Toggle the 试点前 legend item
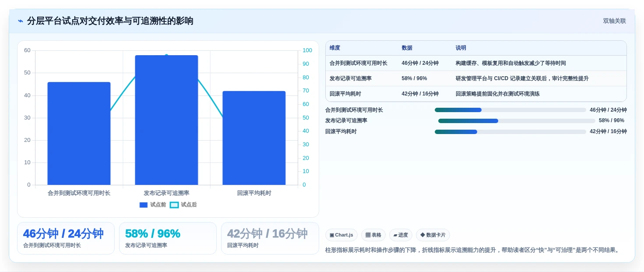Viewport: 644px width, 272px height. point(152,205)
